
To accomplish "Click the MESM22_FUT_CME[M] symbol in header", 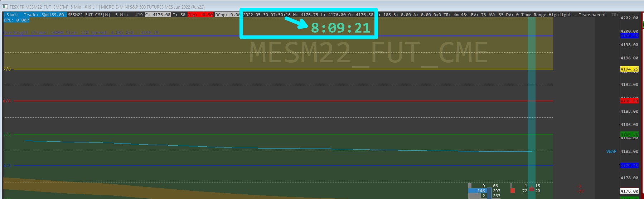I will 88,15.
